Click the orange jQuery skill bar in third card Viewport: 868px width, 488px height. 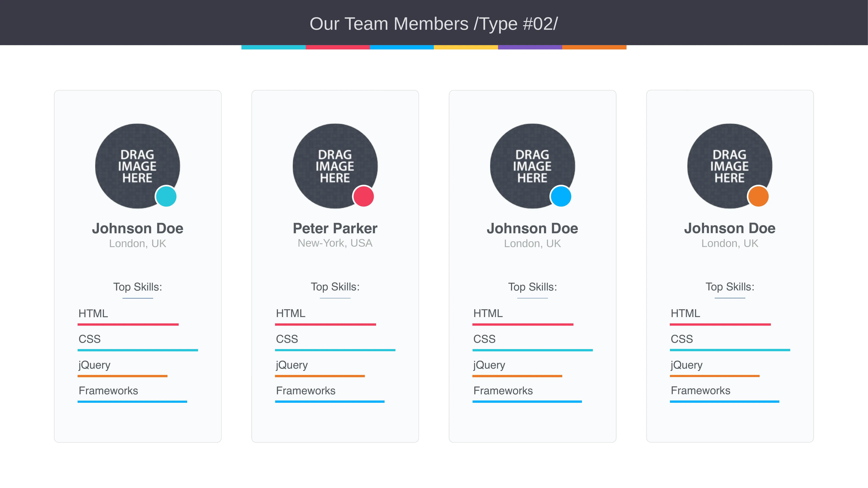517,376
